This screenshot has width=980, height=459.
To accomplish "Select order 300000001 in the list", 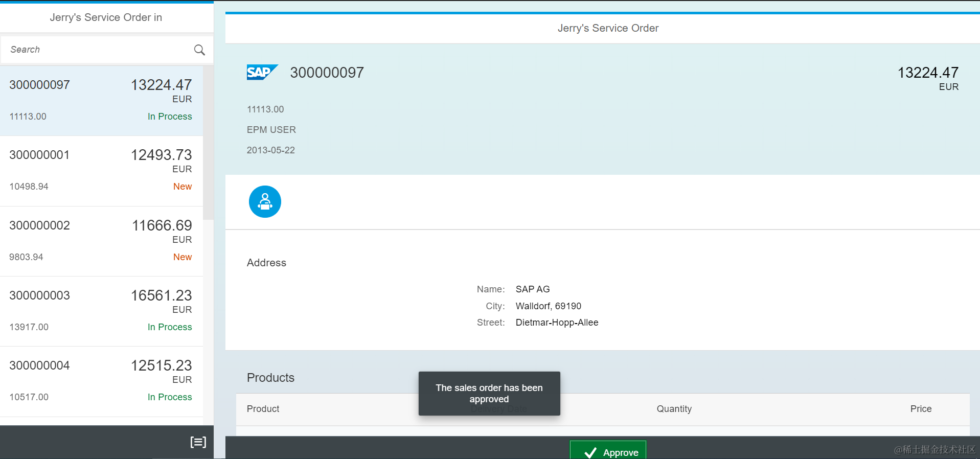I will 101,171.
